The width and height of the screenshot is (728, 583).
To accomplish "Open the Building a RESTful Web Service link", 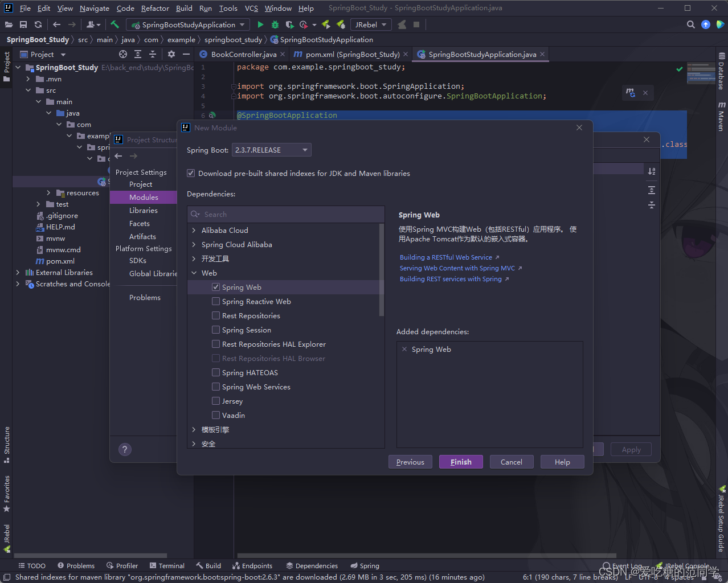I will [x=446, y=257].
